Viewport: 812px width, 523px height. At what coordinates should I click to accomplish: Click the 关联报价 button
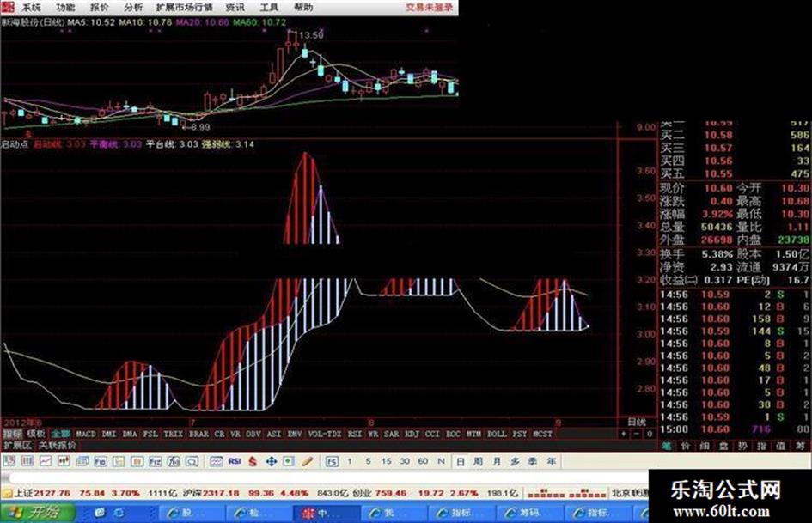[58, 446]
